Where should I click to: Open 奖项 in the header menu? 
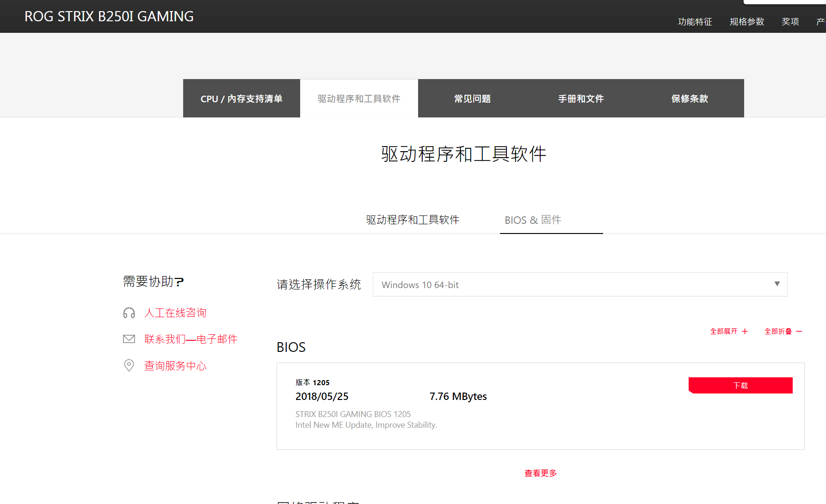[x=790, y=22]
